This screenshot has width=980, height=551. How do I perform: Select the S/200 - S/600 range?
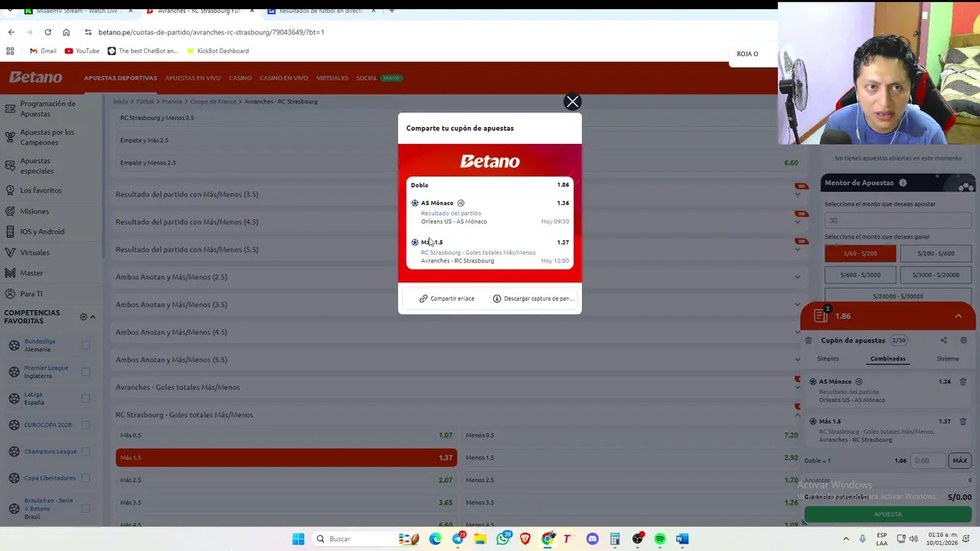click(936, 253)
